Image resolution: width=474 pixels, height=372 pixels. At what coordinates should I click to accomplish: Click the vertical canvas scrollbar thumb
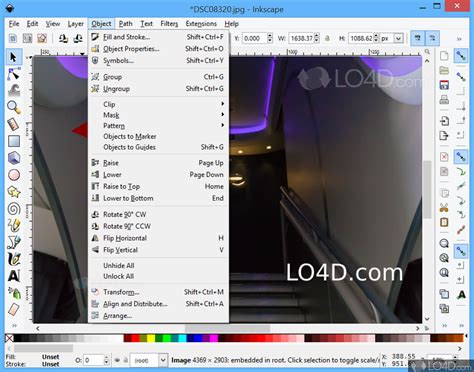[x=427, y=189]
